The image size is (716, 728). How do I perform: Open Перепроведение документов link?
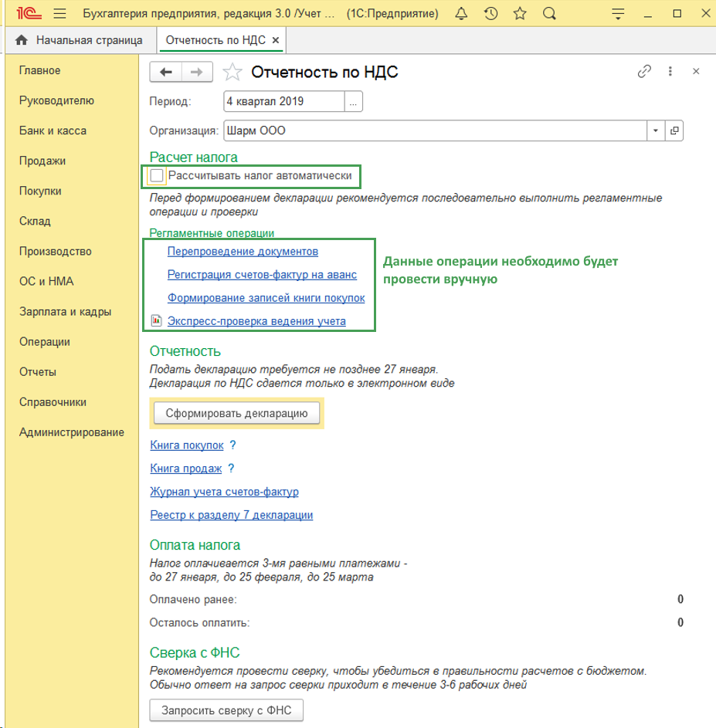(x=243, y=251)
